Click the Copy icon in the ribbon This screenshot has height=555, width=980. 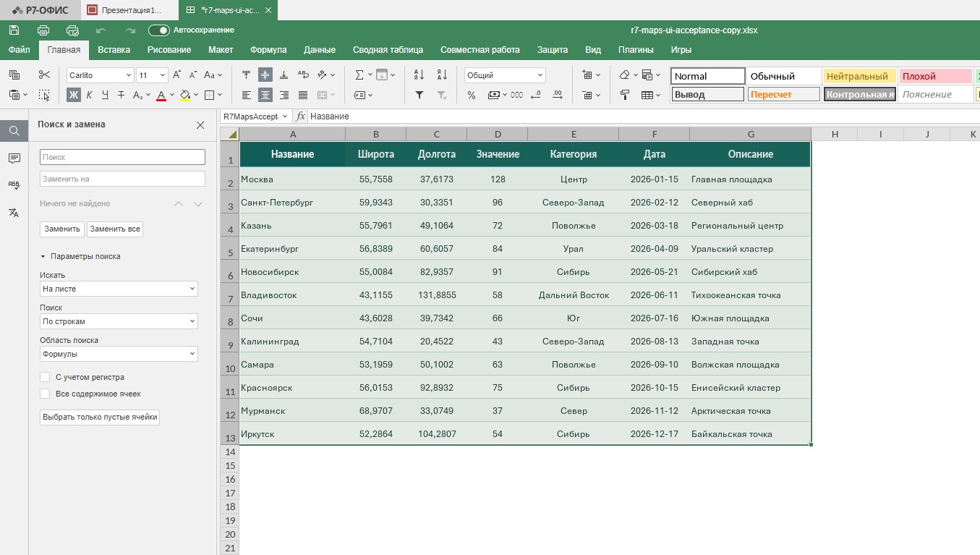tap(14, 75)
